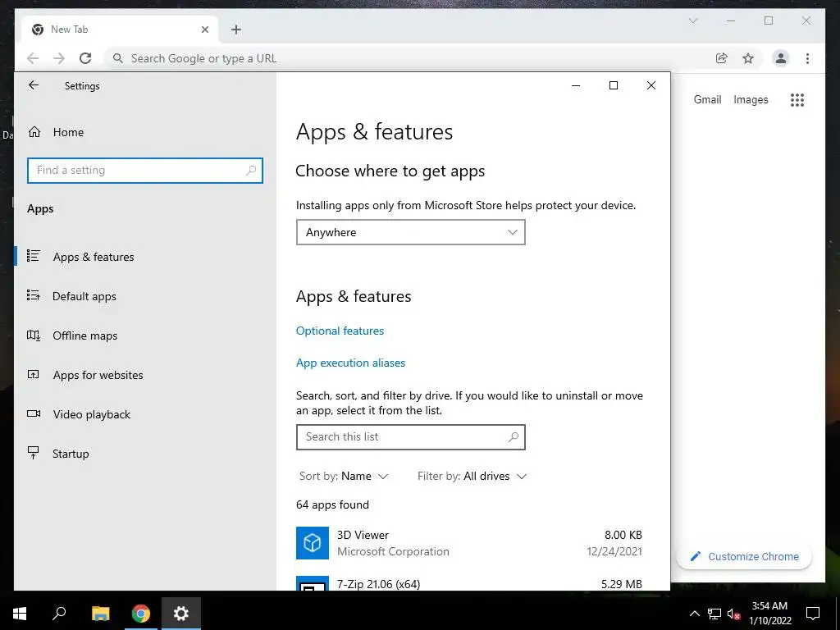This screenshot has height=630, width=840.
Task: Open Default apps section
Action: [84, 296]
